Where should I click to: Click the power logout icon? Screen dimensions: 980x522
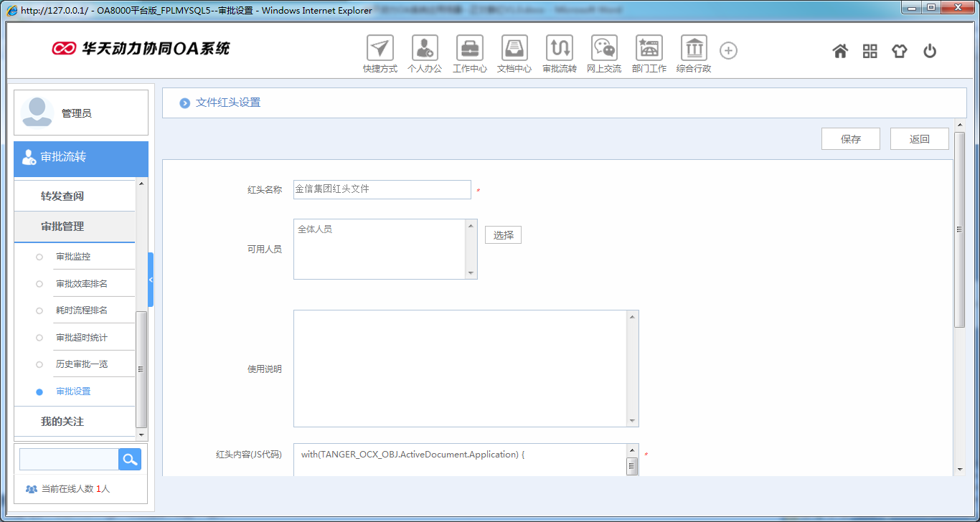tap(930, 51)
